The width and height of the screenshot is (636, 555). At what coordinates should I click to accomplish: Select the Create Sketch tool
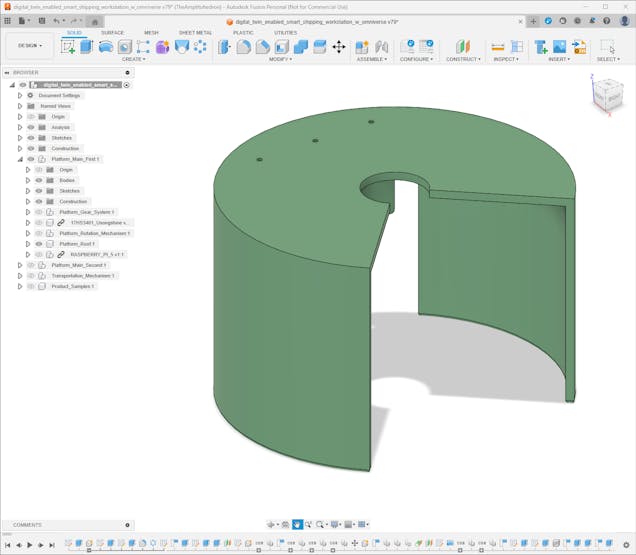pos(68,46)
